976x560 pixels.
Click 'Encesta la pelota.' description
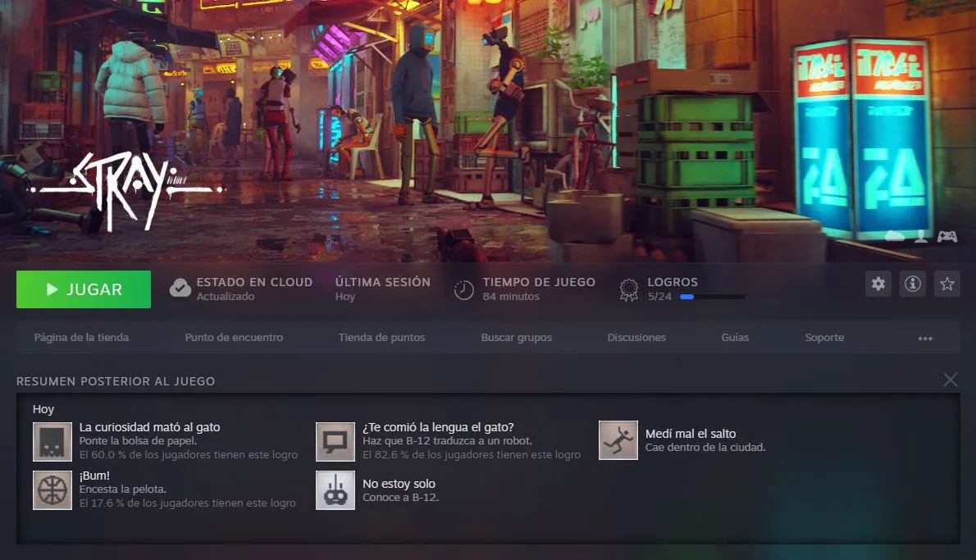coord(123,489)
